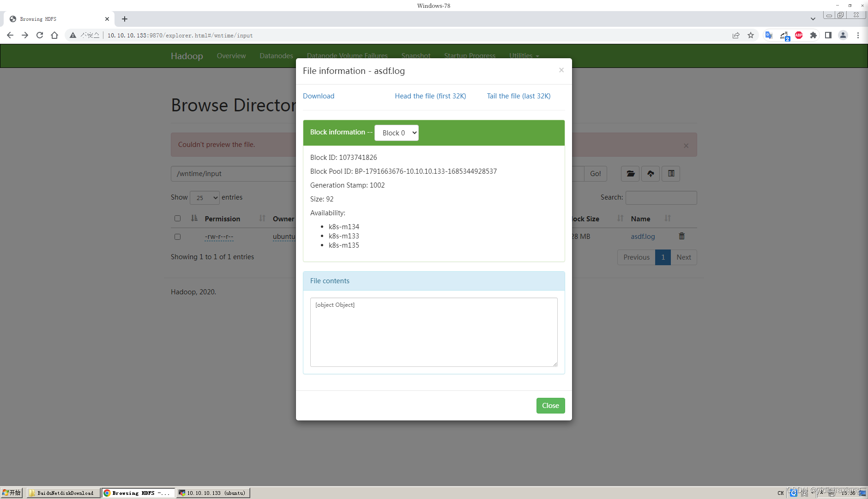Viewport: 868px width, 499px height.
Task: Click the /wntime/input path field
Action: point(234,174)
